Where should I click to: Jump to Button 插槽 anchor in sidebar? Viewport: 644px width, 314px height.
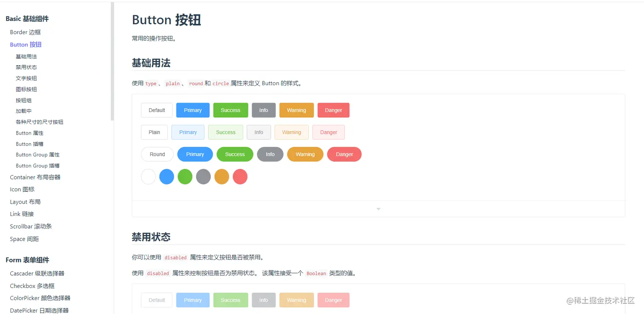click(x=30, y=144)
